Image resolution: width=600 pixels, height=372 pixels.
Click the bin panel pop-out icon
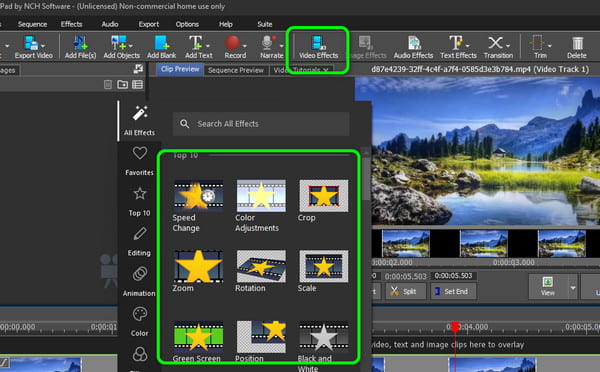pyautogui.click(x=138, y=69)
